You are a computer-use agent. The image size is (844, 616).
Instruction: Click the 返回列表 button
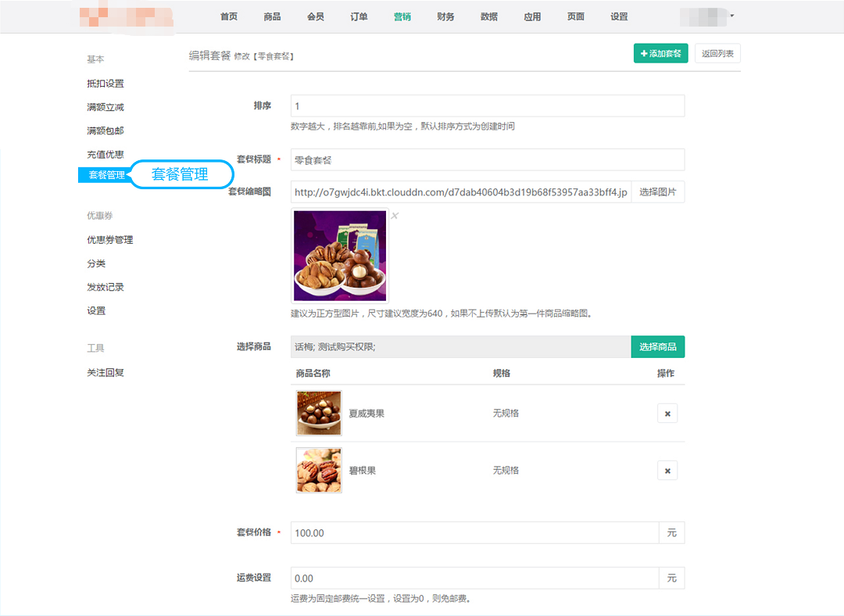[x=717, y=53]
